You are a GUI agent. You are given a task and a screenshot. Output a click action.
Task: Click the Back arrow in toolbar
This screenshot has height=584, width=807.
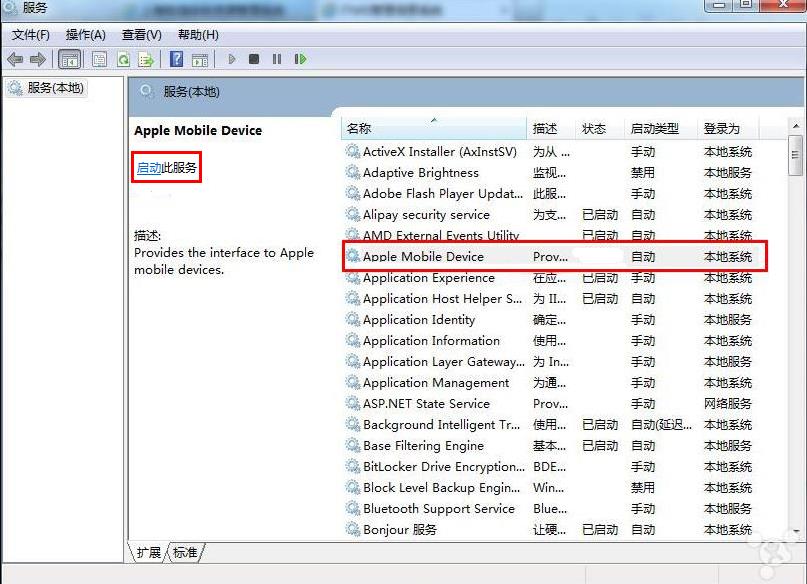15,59
